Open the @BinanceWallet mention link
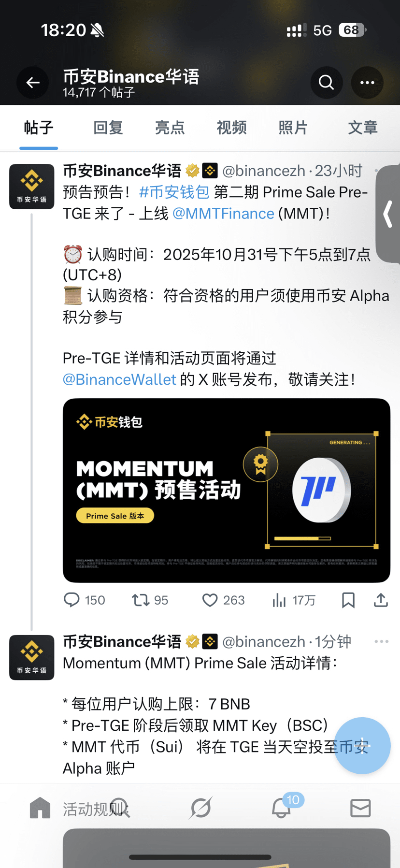 119,379
